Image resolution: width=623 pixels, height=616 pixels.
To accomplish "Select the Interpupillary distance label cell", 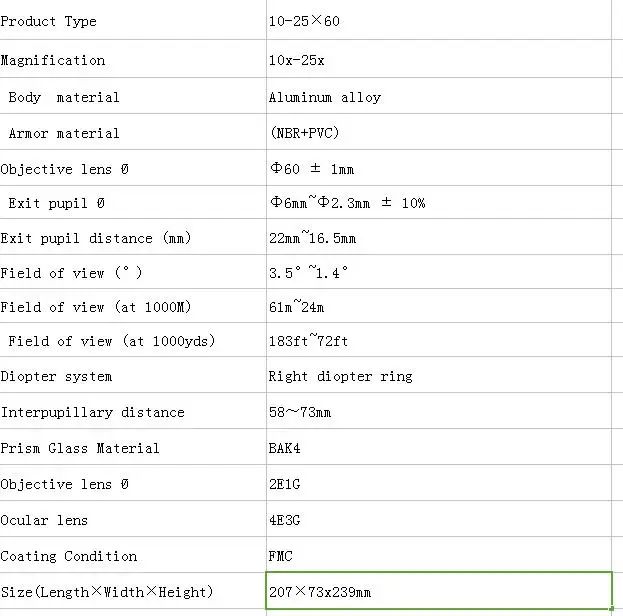I will pos(133,411).
